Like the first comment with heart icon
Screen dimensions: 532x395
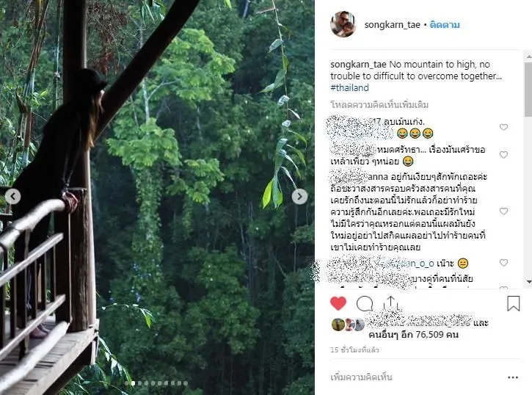503,127
